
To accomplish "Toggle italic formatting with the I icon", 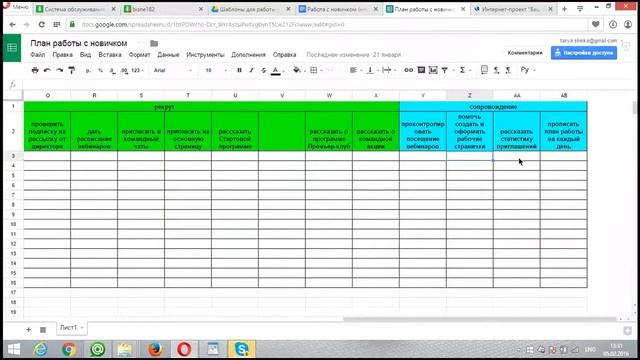I will click(x=251, y=70).
